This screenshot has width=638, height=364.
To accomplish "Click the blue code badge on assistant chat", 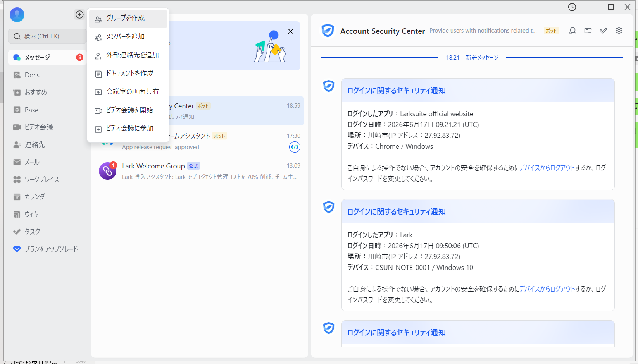I will click(295, 147).
